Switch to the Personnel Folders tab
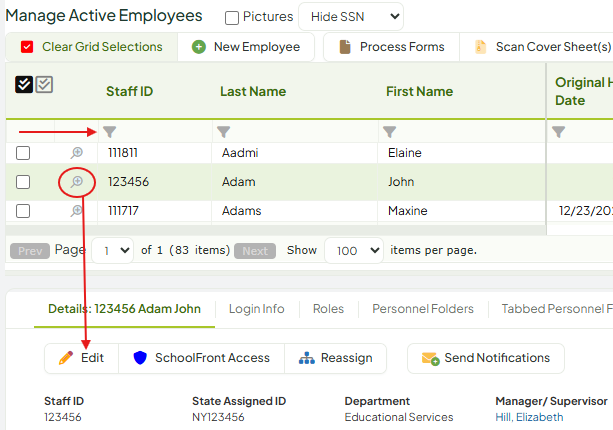 click(423, 309)
